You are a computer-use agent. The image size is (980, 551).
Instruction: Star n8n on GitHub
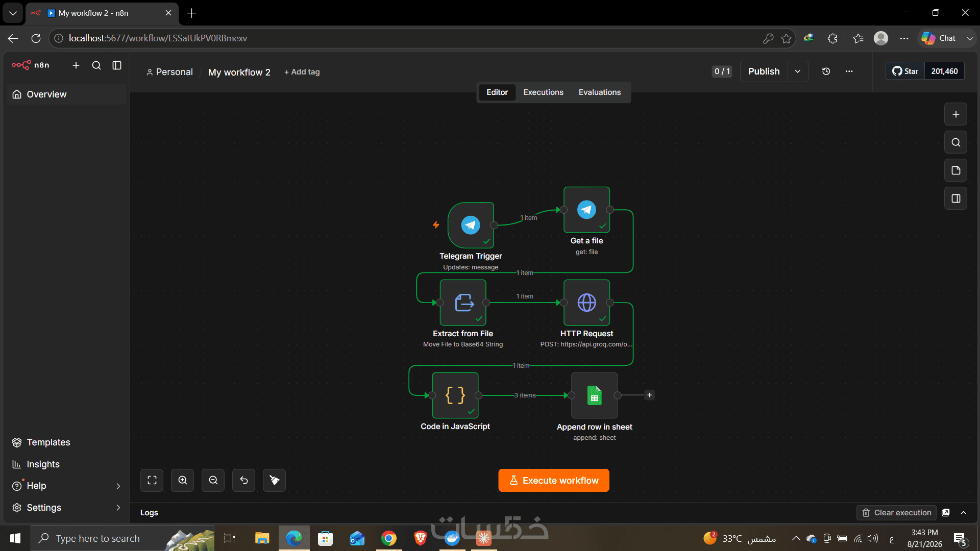[905, 71]
